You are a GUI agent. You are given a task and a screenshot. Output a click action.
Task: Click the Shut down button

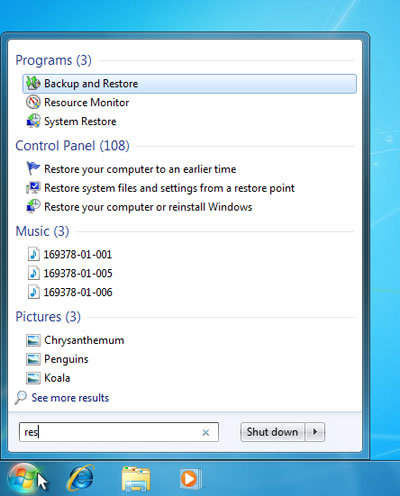tap(272, 432)
